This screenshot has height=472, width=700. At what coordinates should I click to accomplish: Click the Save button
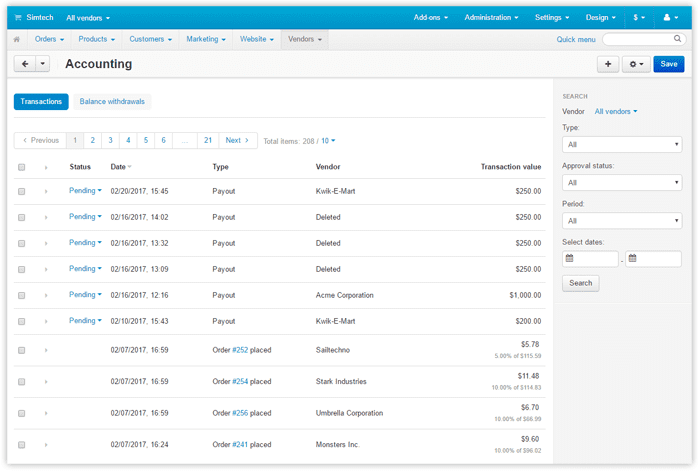click(669, 64)
